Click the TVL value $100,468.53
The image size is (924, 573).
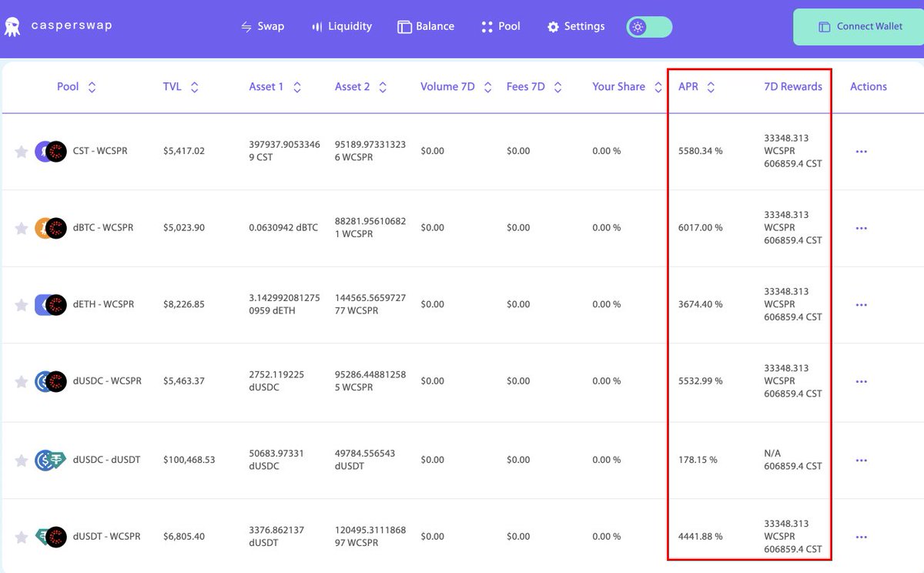click(189, 460)
